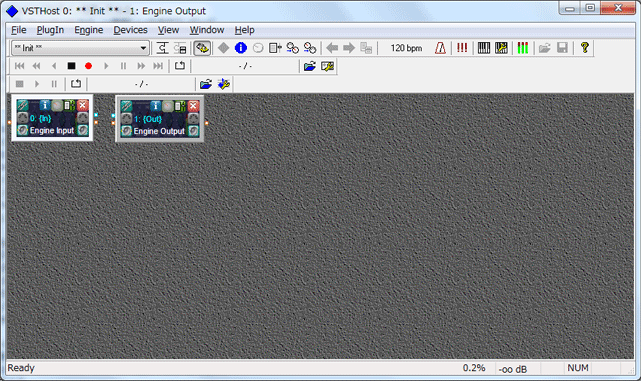Toggle the highlighted auto-connect toolbar button
641x381 pixels.
coord(202,48)
